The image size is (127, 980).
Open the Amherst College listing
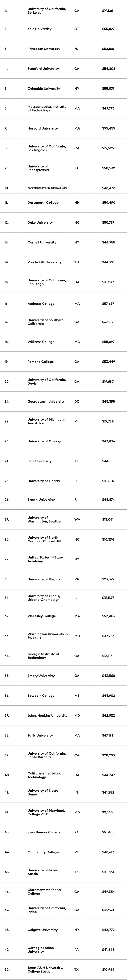click(x=41, y=304)
